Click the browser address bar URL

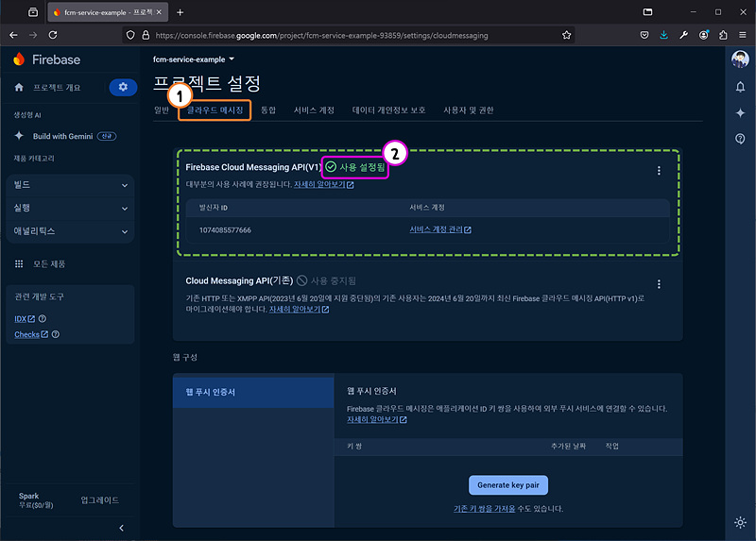[321, 35]
